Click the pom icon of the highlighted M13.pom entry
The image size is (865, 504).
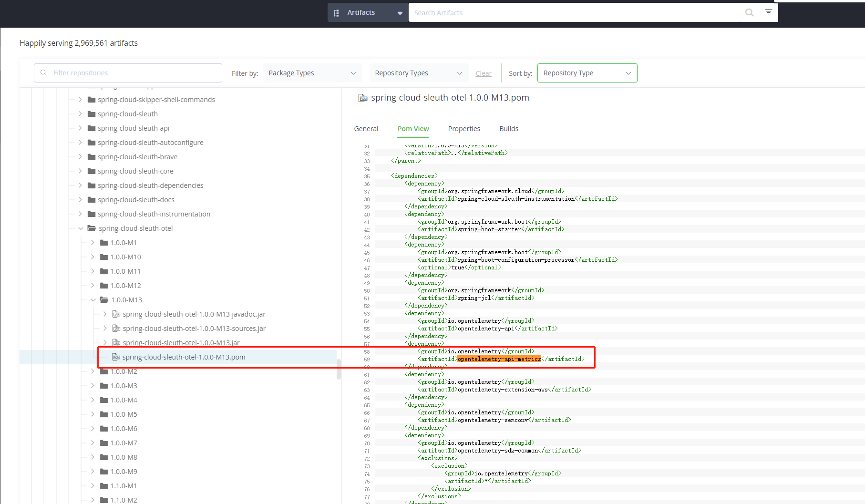coord(116,357)
